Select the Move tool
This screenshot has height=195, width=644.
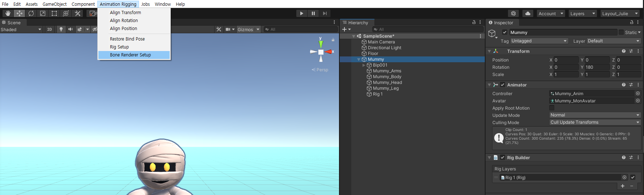pos(20,13)
